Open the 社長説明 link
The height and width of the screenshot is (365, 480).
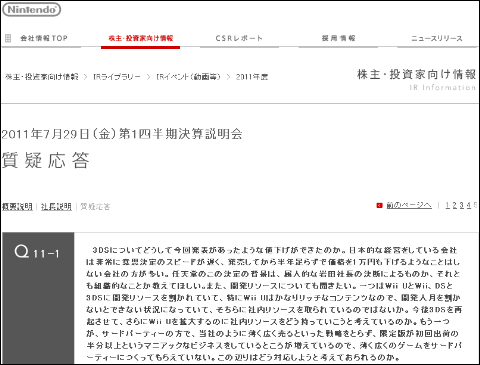click(x=56, y=207)
